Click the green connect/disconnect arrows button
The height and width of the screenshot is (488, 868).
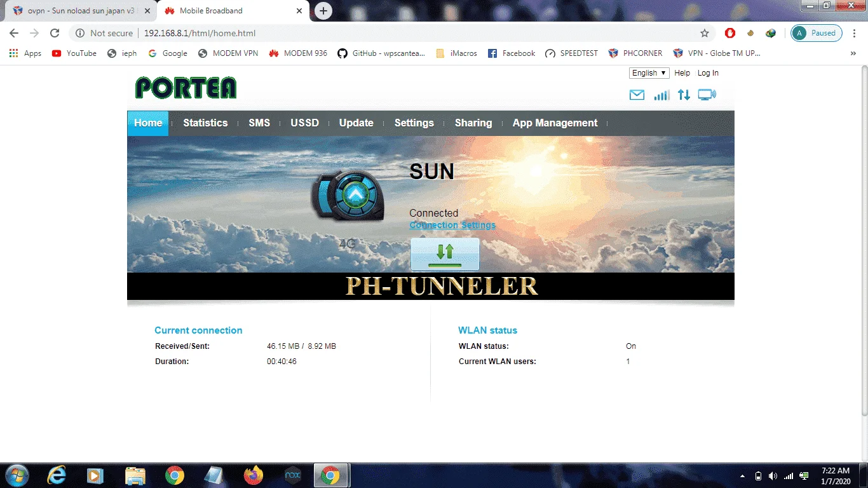[445, 254]
